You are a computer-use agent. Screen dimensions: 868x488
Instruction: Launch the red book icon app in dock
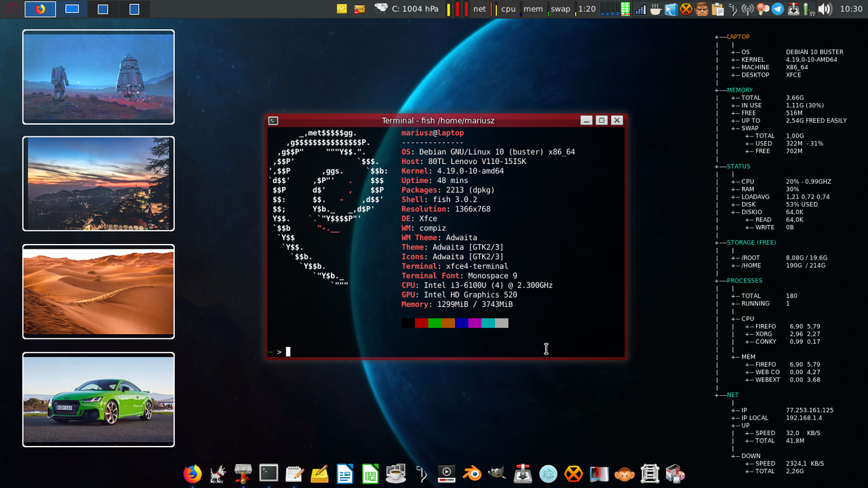pos(599,473)
